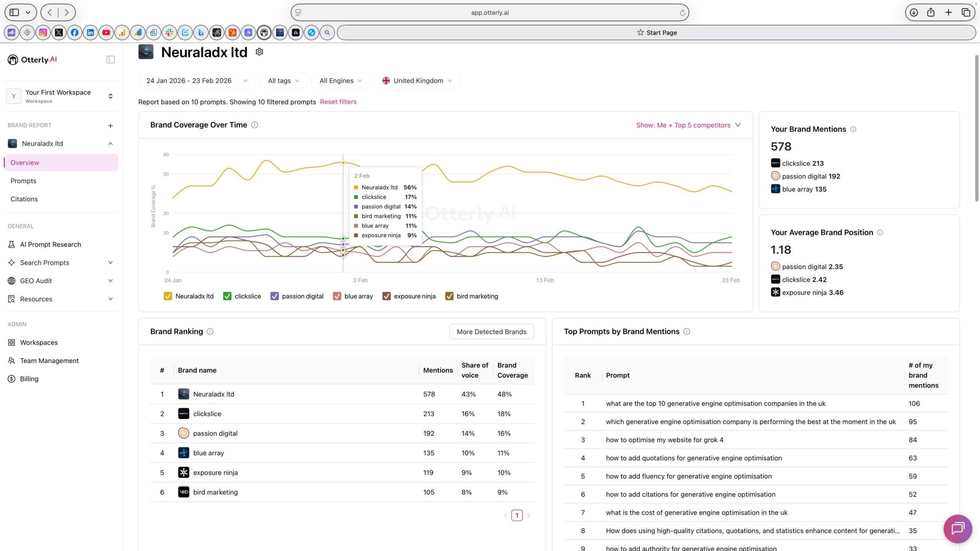Click the Workspaces grid icon
Viewport: 980px width, 551px height.
point(11,342)
